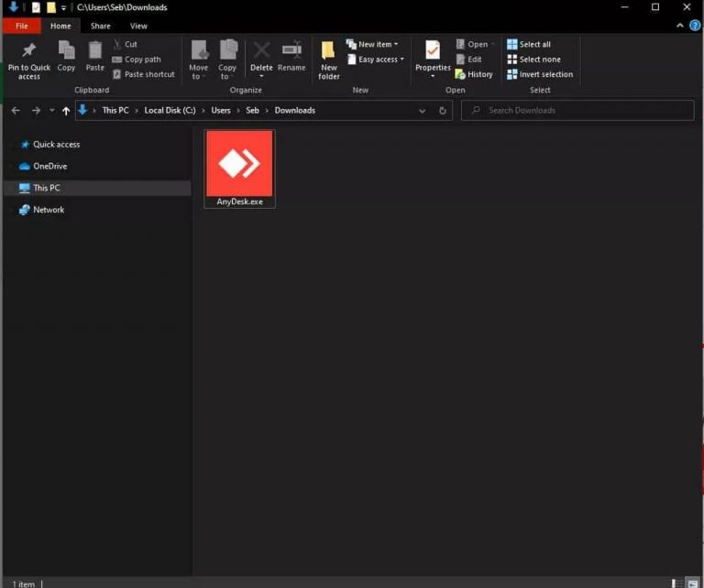Open the Copy to menu
Image resolution: width=704 pixels, height=588 pixels.
pyautogui.click(x=227, y=60)
